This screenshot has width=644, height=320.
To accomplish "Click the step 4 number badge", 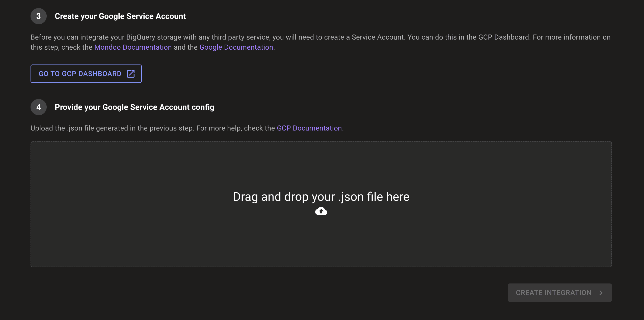I will [x=38, y=107].
